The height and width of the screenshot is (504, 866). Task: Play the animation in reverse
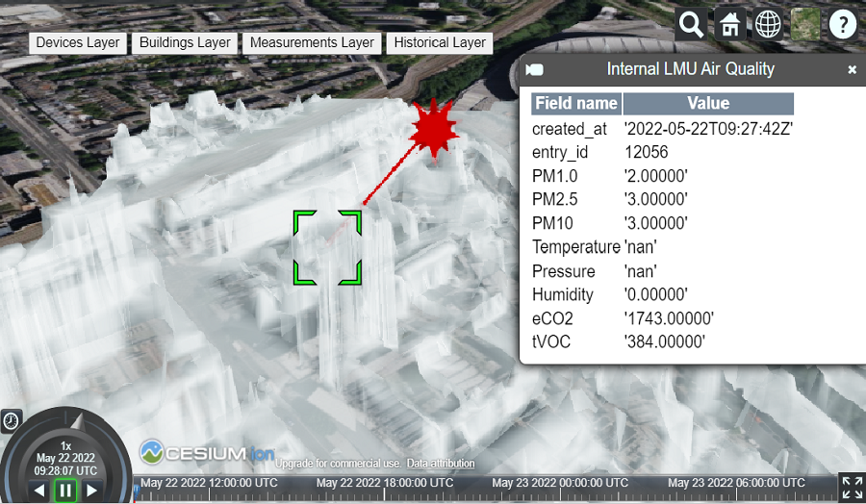pos(39,491)
